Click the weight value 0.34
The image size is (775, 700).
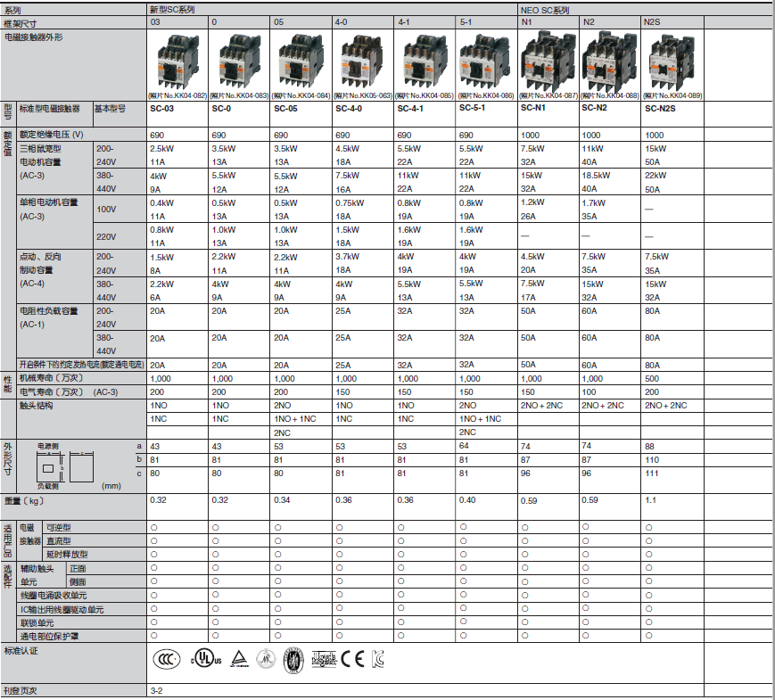282,500
